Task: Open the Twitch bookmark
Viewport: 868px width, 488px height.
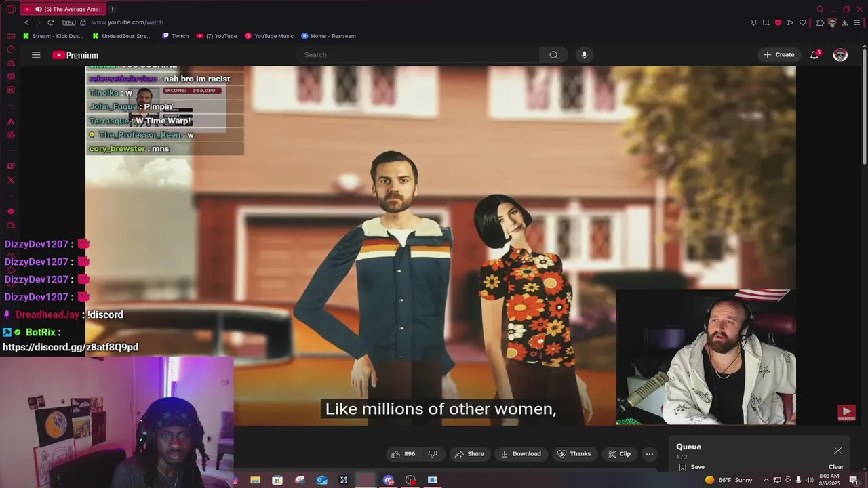Action: point(175,36)
